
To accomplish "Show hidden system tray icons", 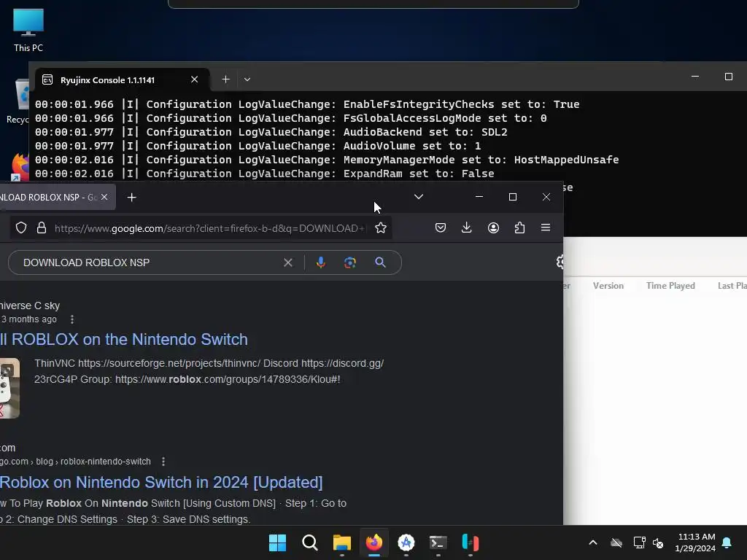I will click(x=593, y=542).
